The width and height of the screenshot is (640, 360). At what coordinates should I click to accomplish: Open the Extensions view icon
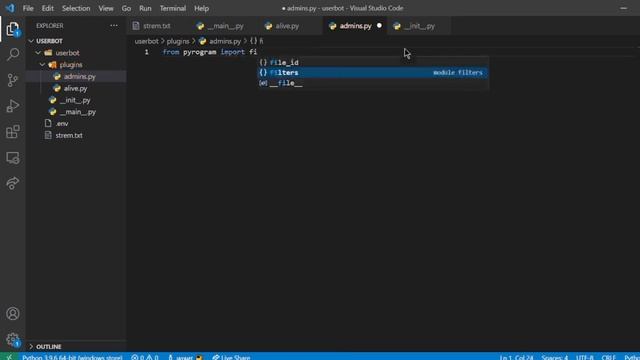[13, 131]
